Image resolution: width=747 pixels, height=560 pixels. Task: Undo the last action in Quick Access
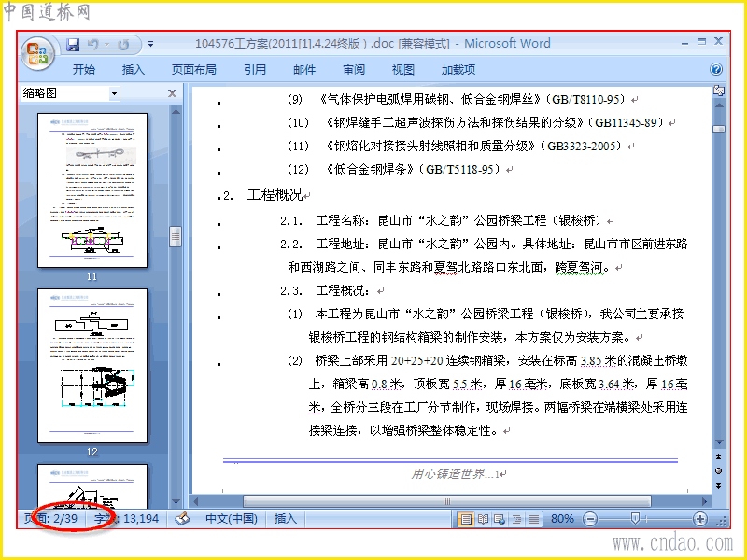coord(93,45)
